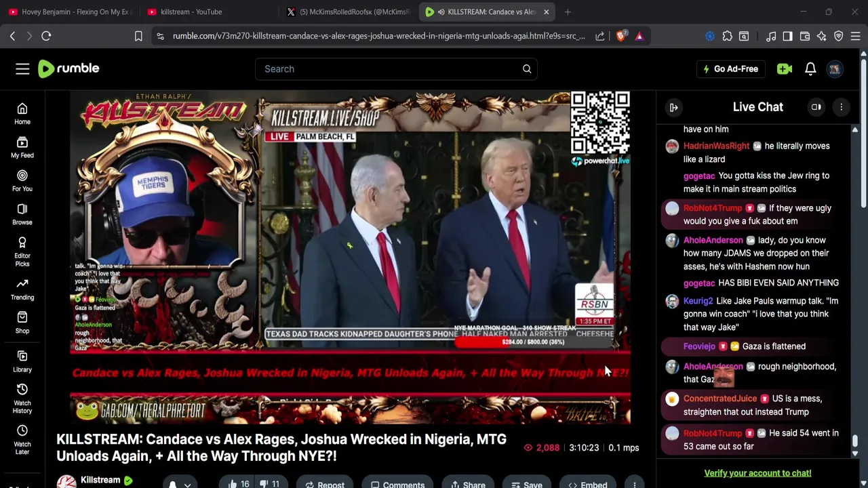The height and width of the screenshot is (488, 868).
Task: Click chat username HadrianWasRight
Action: [716, 146]
